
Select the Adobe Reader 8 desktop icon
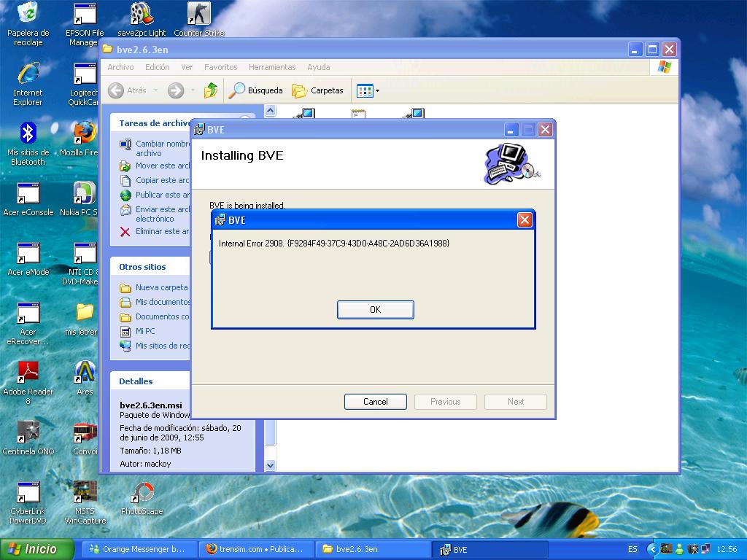(x=28, y=373)
